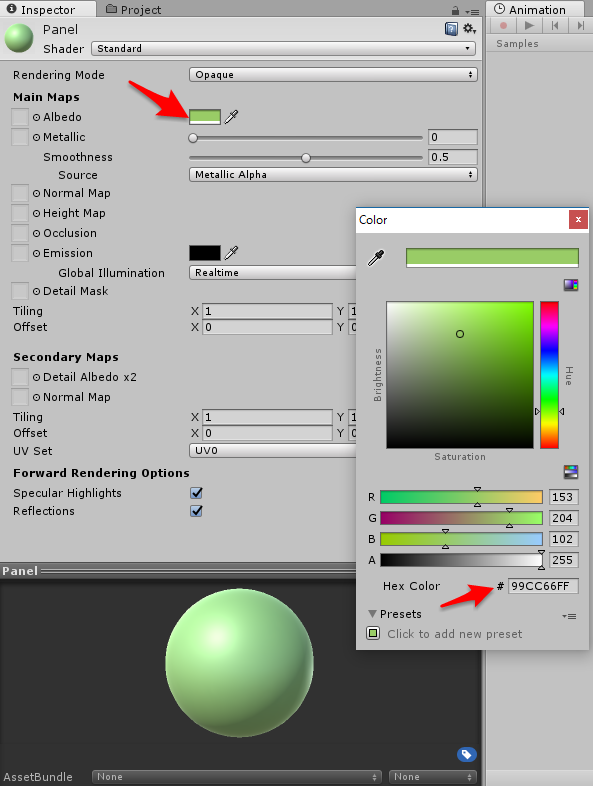The image size is (593, 786).
Task: Switch to the Animation tab
Action: pyautogui.click(x=534, y=10)
